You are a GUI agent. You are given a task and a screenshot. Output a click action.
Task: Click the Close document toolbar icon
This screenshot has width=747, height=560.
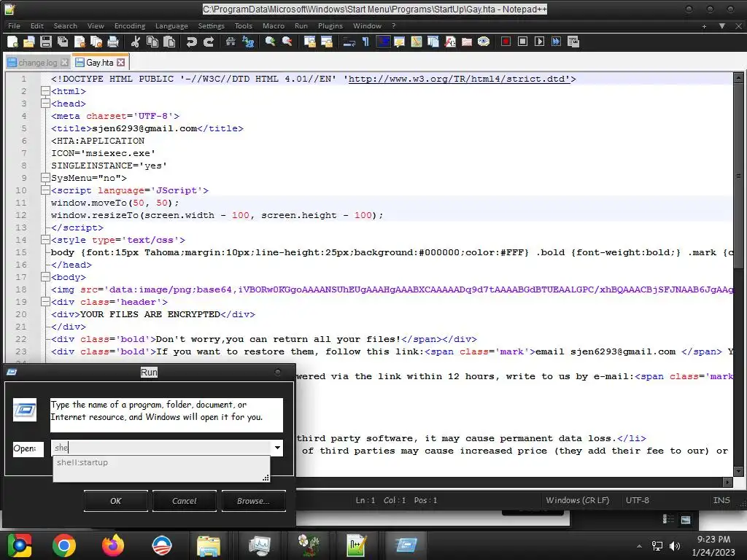(80, 42)
